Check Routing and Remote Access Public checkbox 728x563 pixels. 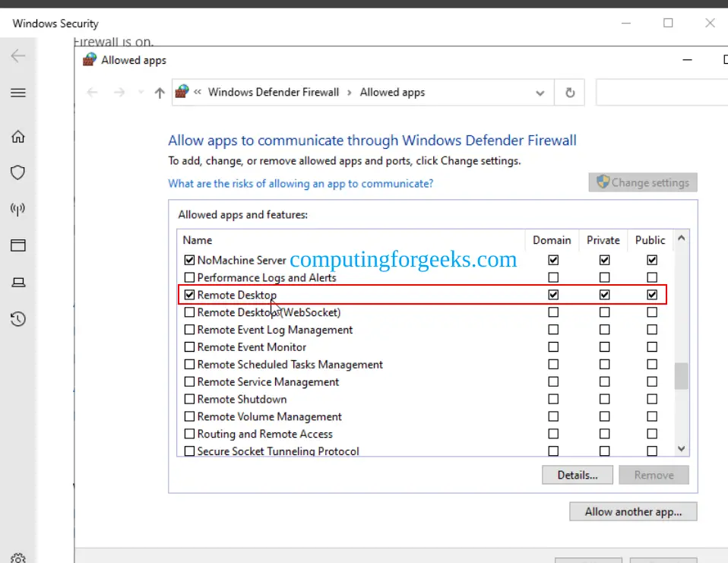pos(652,434)
